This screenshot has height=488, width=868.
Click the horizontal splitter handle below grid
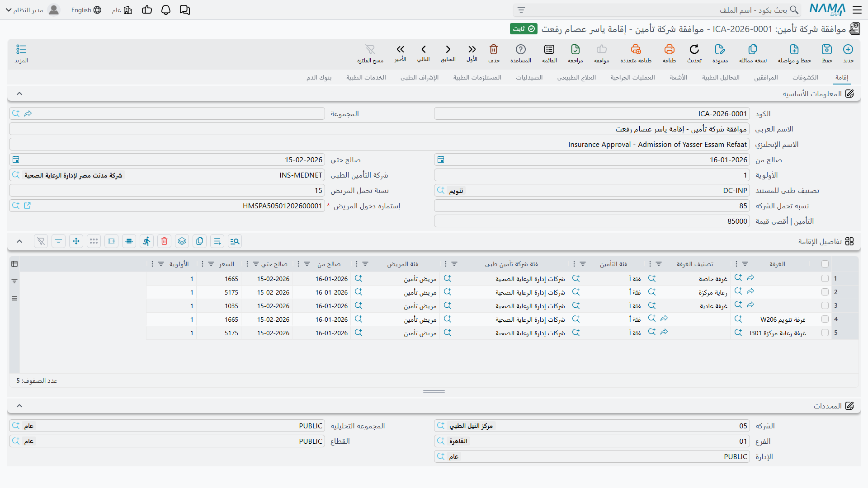tap(434, 391)
